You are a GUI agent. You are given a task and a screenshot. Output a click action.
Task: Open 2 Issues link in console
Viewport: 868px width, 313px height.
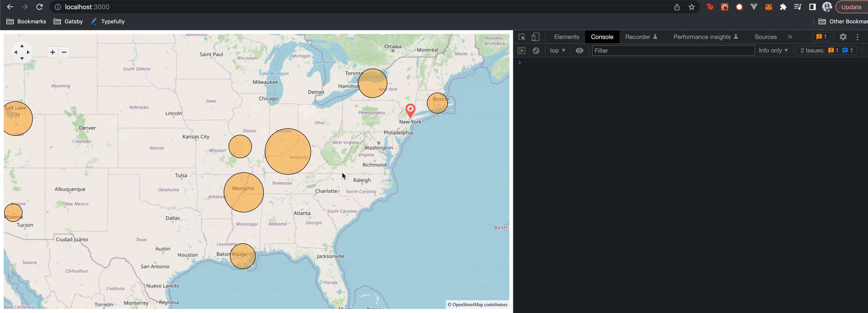click(826, 51)
